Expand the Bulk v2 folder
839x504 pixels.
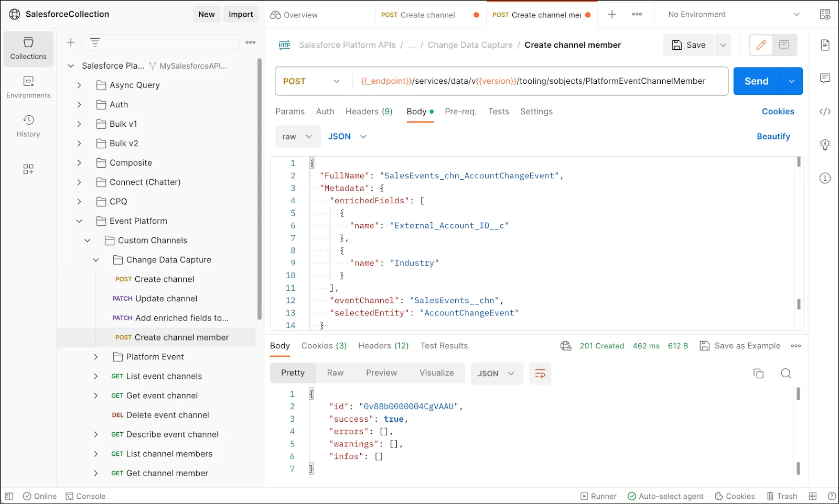point(79,143)
